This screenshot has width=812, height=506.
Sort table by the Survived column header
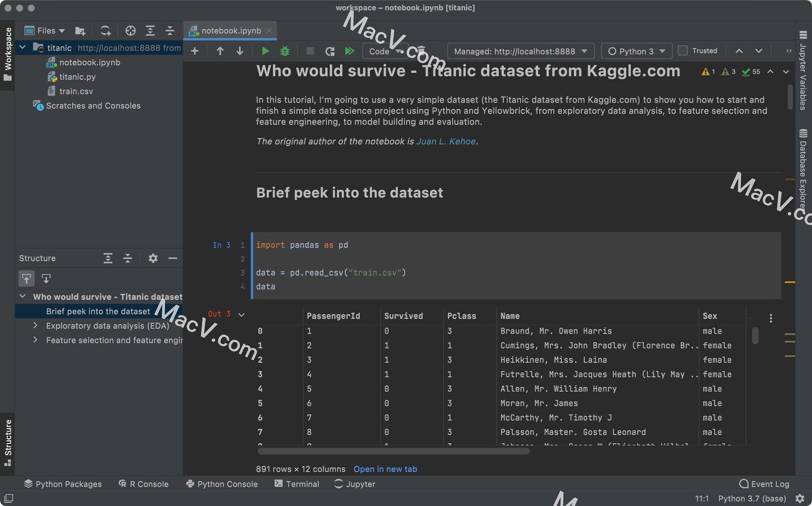[403, 316]
